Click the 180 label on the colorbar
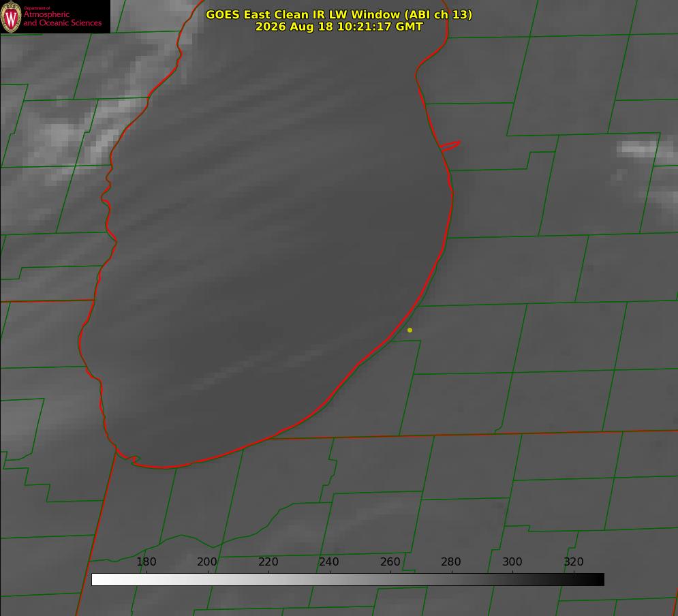Image resolution: width=678 pixels, height=616 pixels. pyautogui.click(x=146, y=561)
